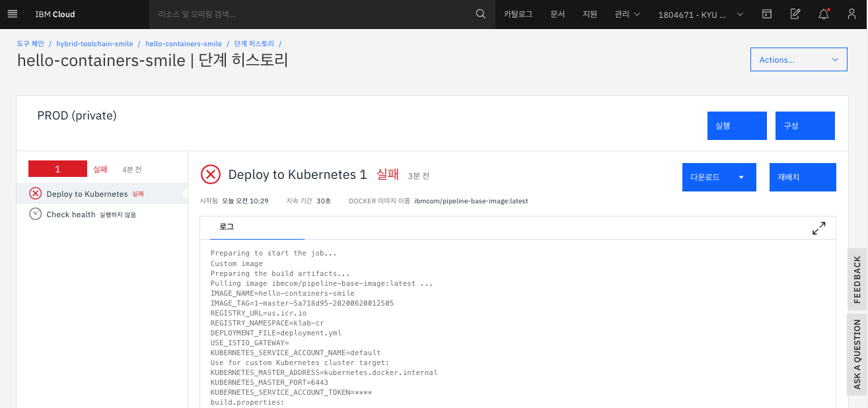Click the 재배치 button
Image resolution: width=868 pixels, height=408 pixels.
point(803,177)
